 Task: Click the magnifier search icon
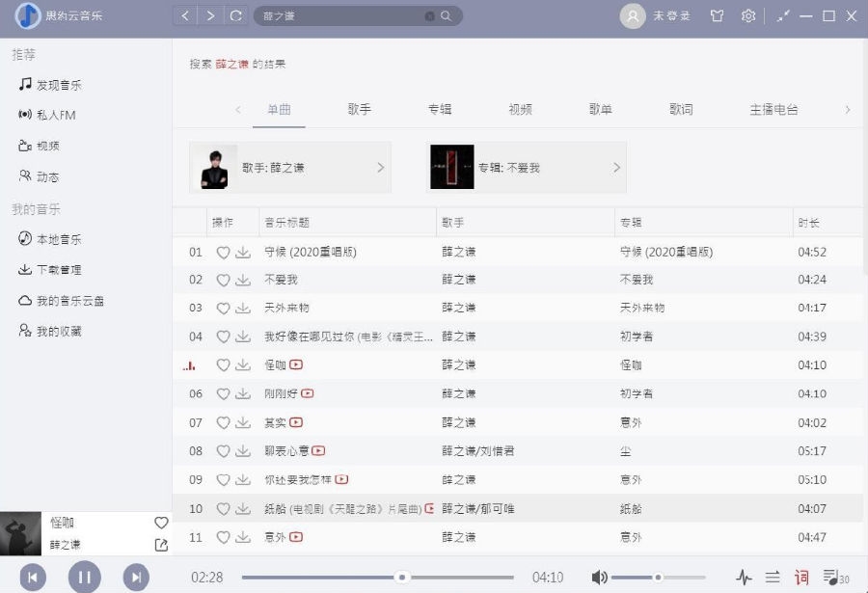[446, 16]
